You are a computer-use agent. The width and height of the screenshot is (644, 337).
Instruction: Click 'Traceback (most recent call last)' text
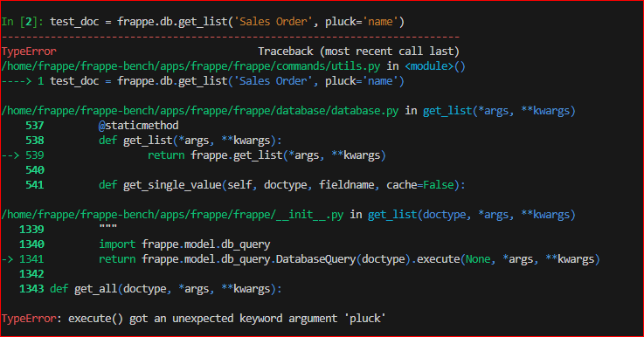click(x=358, y=52)
